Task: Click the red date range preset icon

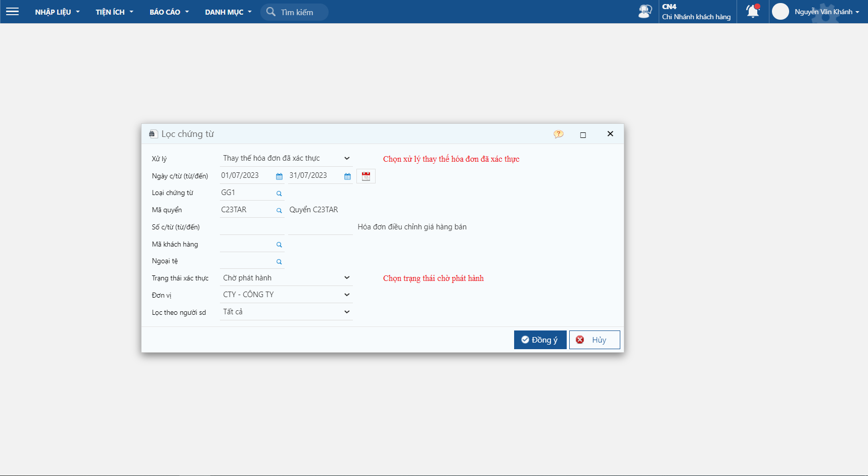Action: point(366,176)
